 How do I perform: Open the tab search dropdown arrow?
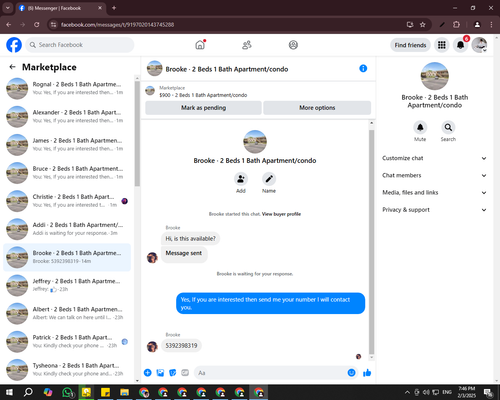[x=8, y=8]
